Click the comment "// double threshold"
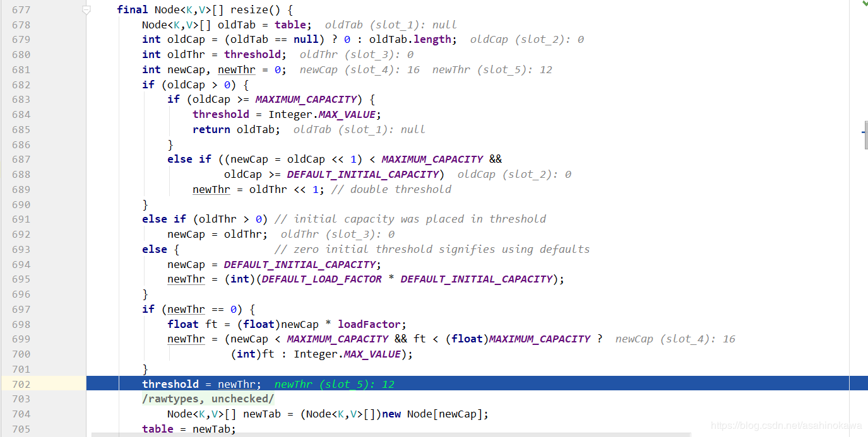Image resolution: width=868 pixels, height=437 pixels. tap(391, 189)
